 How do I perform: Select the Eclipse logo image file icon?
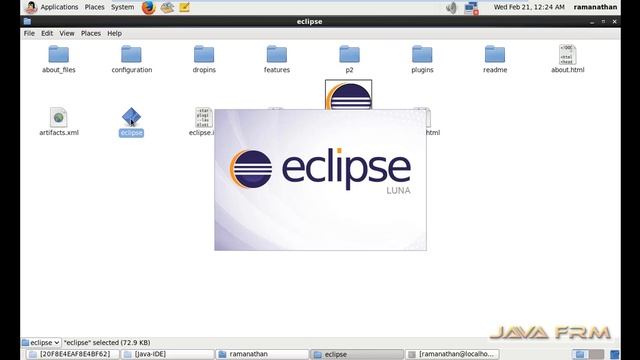(x=349, y=95)
